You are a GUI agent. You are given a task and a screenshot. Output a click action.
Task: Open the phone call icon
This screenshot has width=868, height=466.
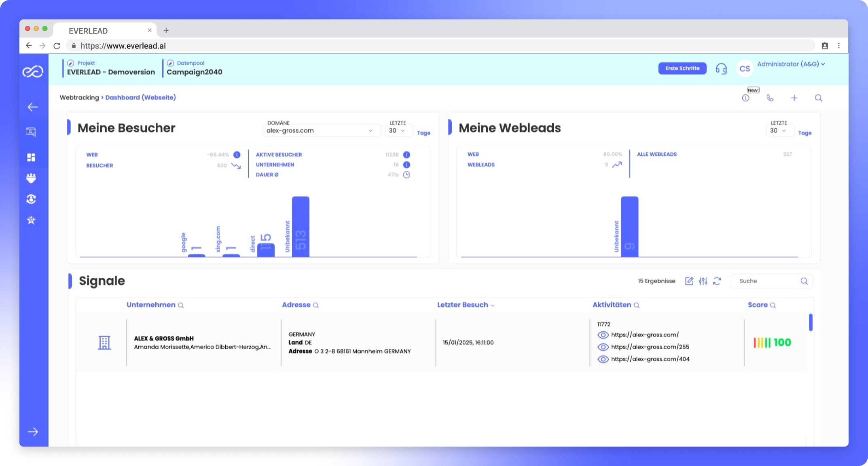click(x=770, y=98)
